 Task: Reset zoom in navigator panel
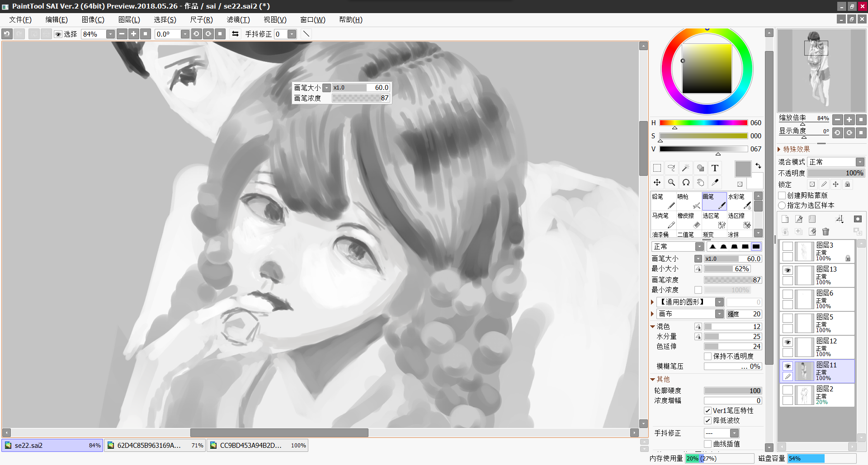pos(861,120)
